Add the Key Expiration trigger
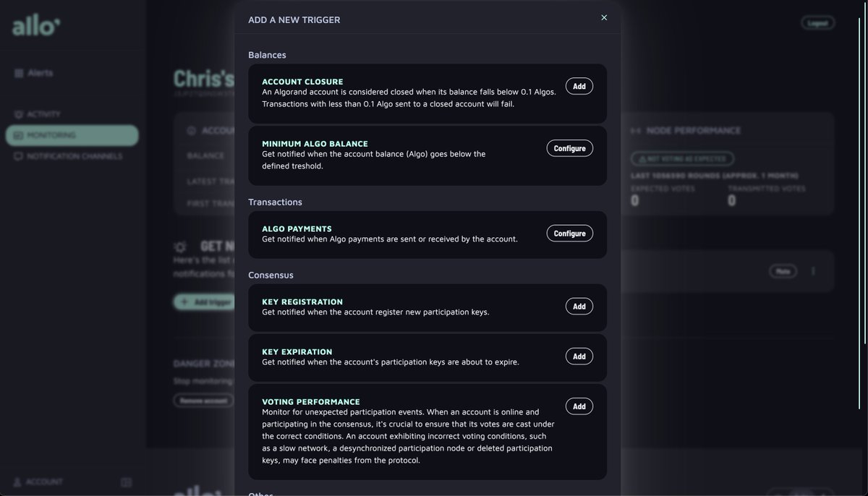 click(x=579, y=356)
